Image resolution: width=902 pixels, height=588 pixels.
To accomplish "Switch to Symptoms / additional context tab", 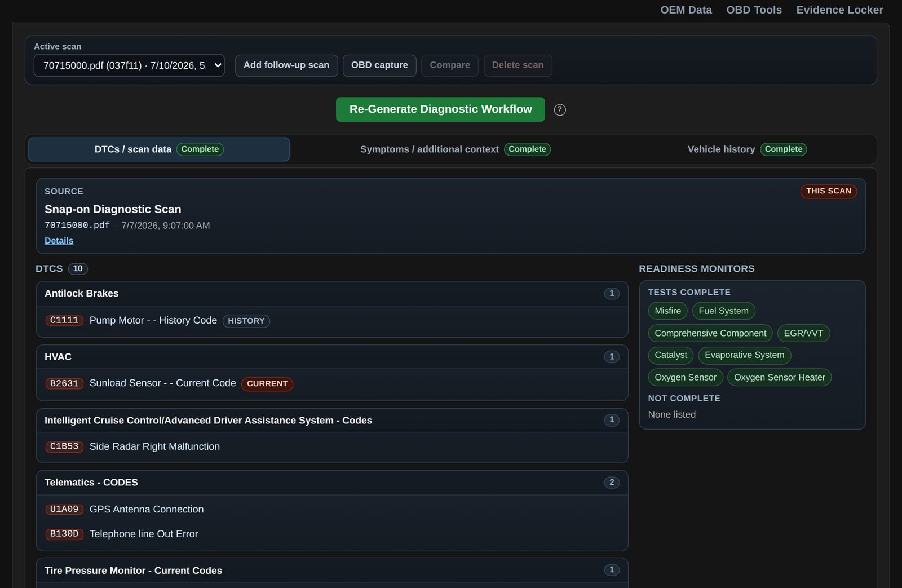I will pyautogui.click(x=455, y=149).
